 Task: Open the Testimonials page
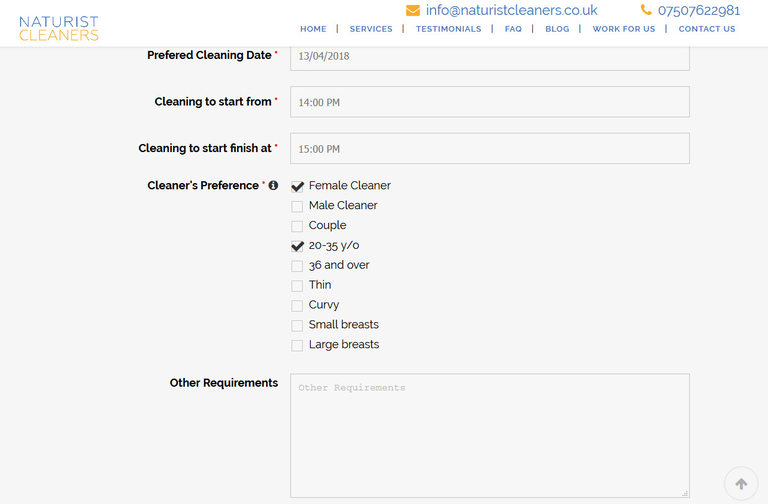coord(448,29)
